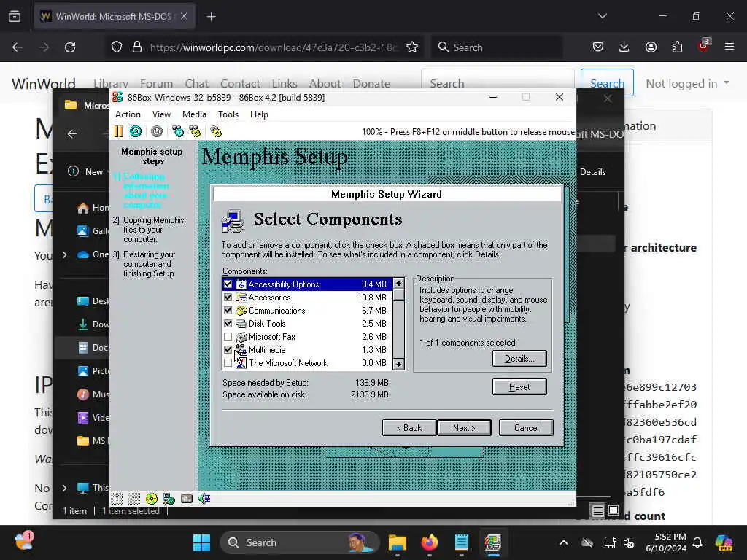747x560 pixels.
Task: Send Ctrl+Alt+Esc via 86Box toolbar icon
Action: 195,131
